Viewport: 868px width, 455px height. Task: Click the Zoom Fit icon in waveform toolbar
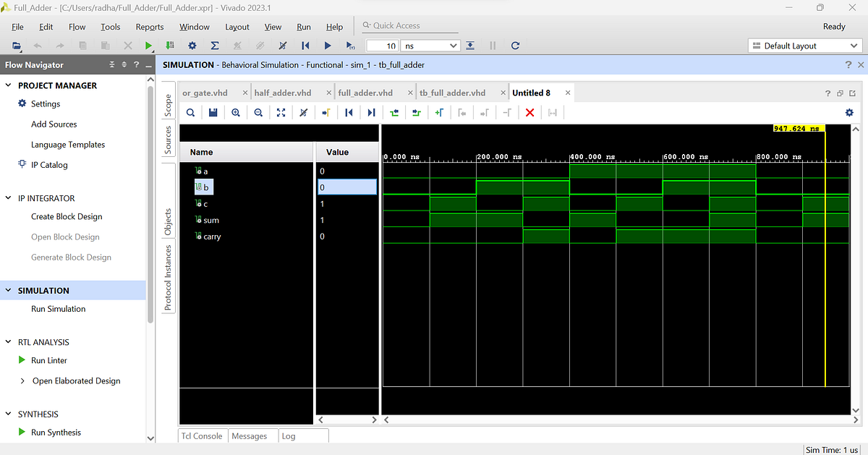coord(281,112)
